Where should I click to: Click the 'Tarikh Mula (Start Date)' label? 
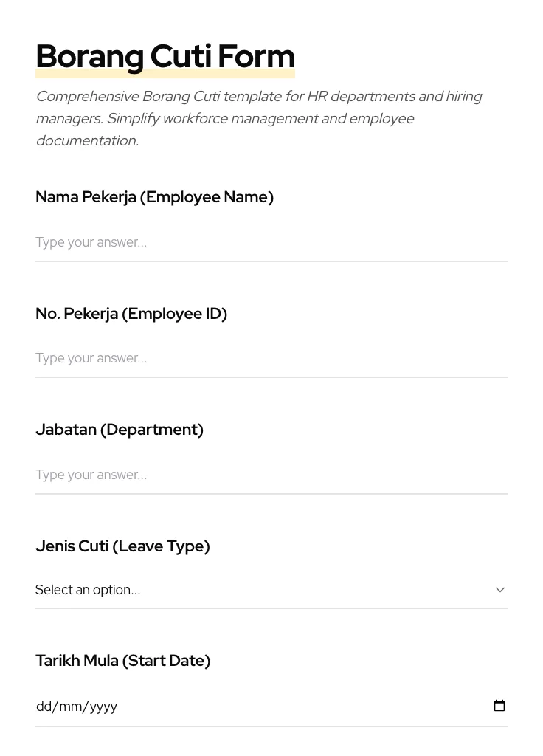pyautogui.click(x=123, y=661)
